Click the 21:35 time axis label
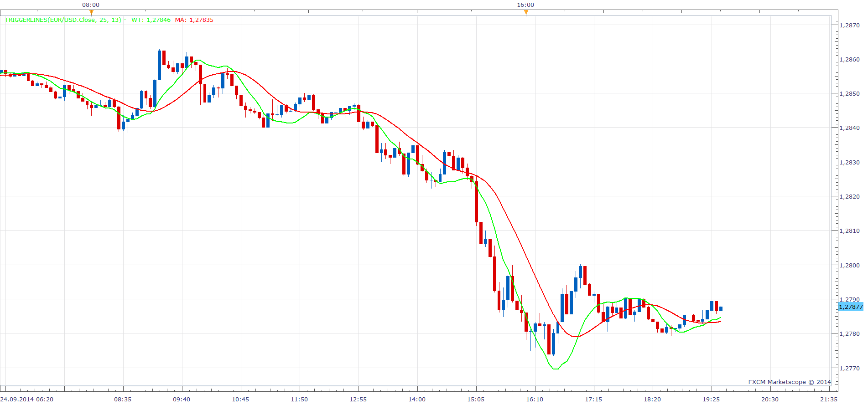Screen dimensions: 868x405 point(829,399)
